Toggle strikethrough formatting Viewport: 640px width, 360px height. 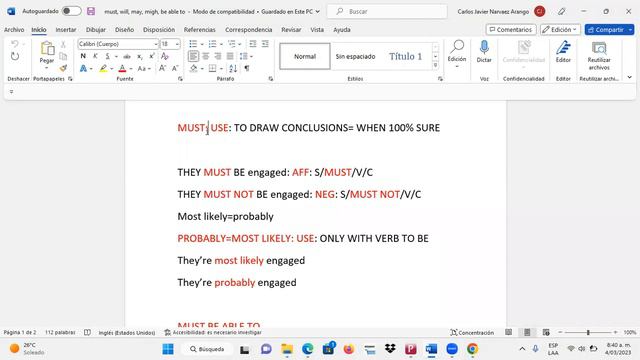127,56
